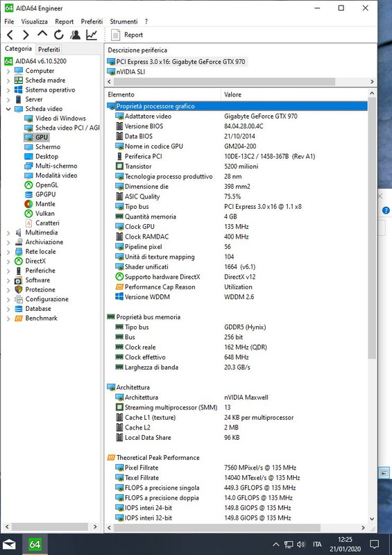392x555 pixels.
Task: Open the Mantle item in the tree
Action: [45, 204]
